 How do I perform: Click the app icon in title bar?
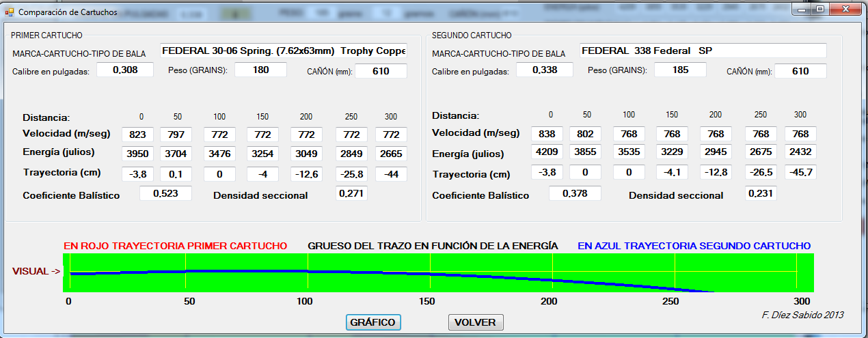point(10,12)
